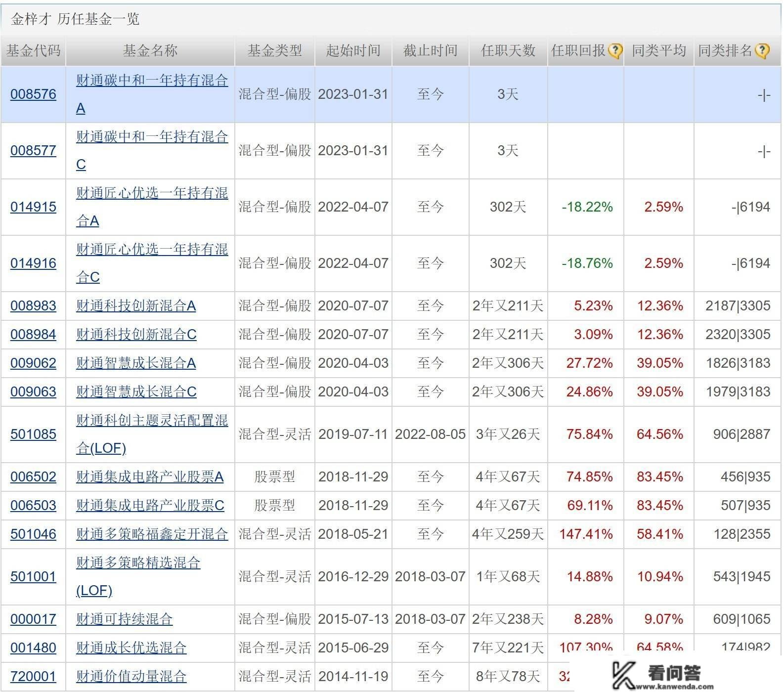Select the -18.22% return value

pos(587,207)
